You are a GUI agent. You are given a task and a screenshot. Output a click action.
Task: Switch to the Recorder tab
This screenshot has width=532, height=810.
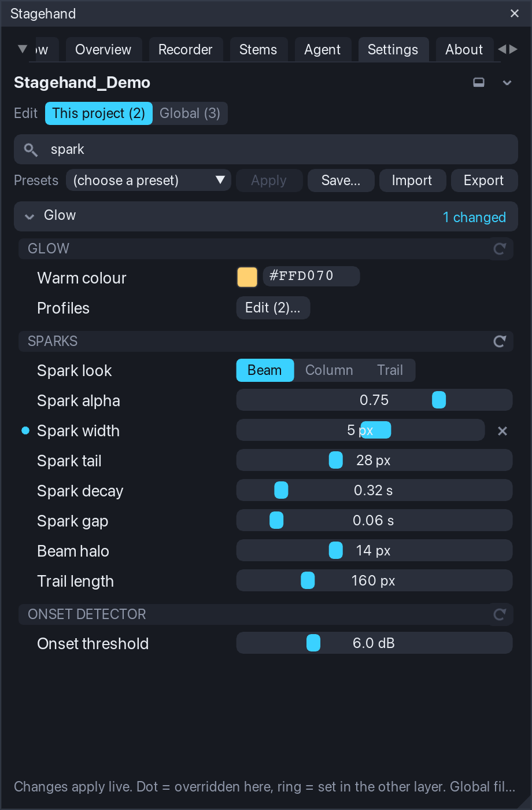186,50
